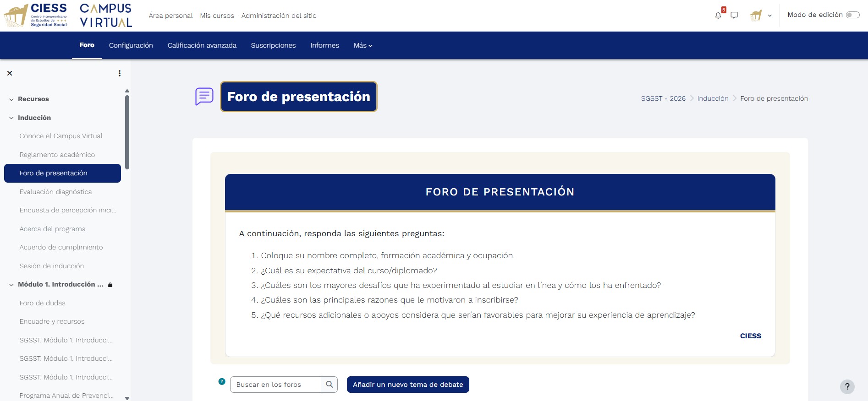The width and height of the screenshot is (868, 401).
Task: Open Programa Anual de Prevención item
Action: 66,396
